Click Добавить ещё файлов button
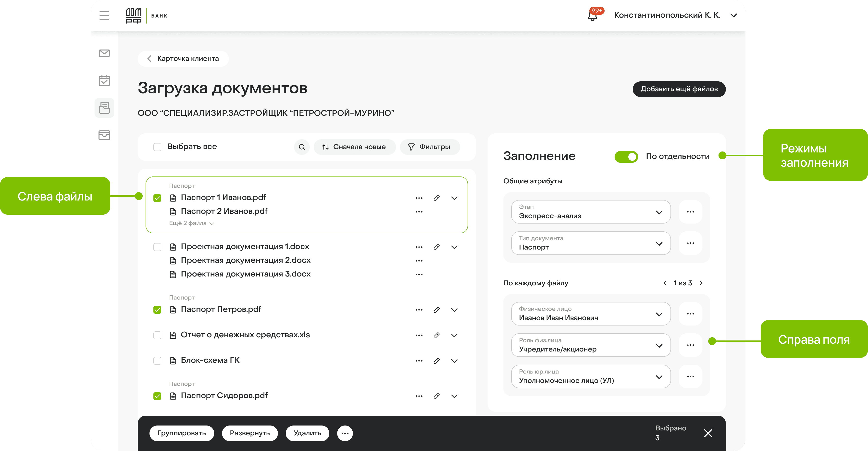The width and height of the screenshot is (868, 451). tap(679, 89)
